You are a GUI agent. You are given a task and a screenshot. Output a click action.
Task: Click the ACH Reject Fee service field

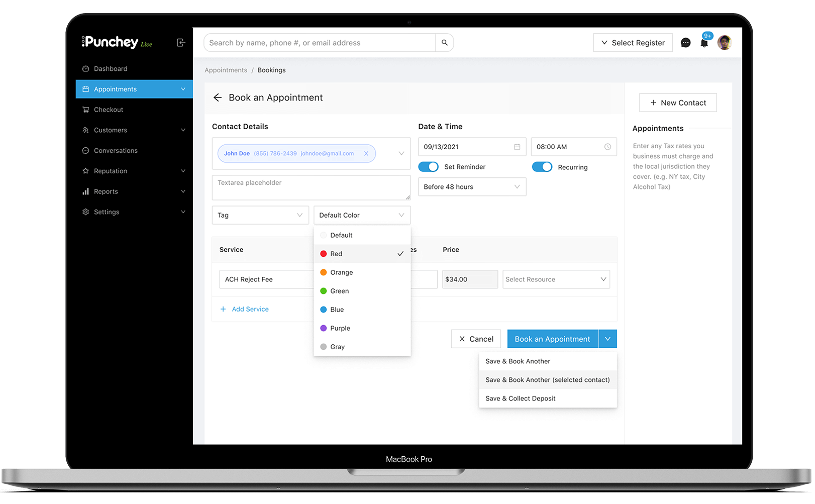pos(266,279)
